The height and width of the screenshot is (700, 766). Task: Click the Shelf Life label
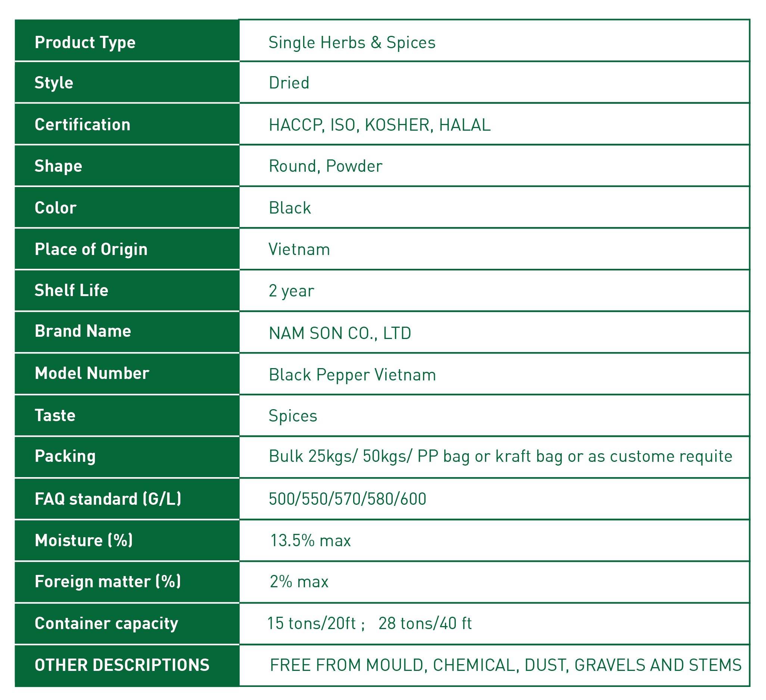coord(71,290)
